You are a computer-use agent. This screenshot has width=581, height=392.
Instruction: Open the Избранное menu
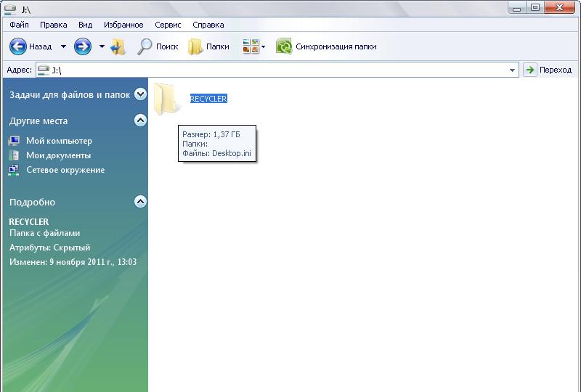coord(123,25)
